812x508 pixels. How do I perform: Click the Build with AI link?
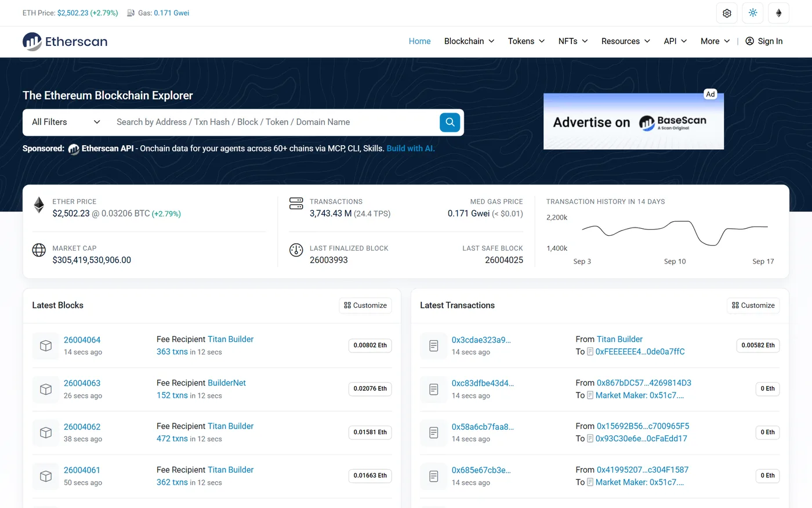pos(411,149)
